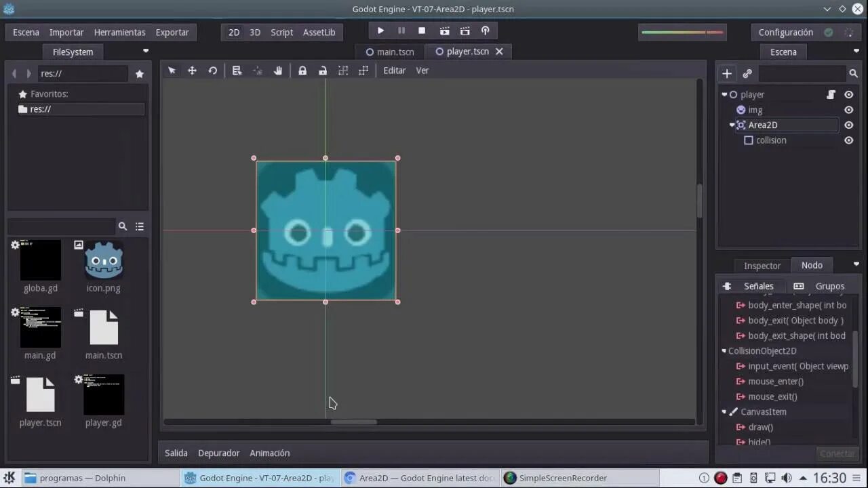Restore children selectability icon
The height and width of the screenshot is (488, 868).
point(363,70)
